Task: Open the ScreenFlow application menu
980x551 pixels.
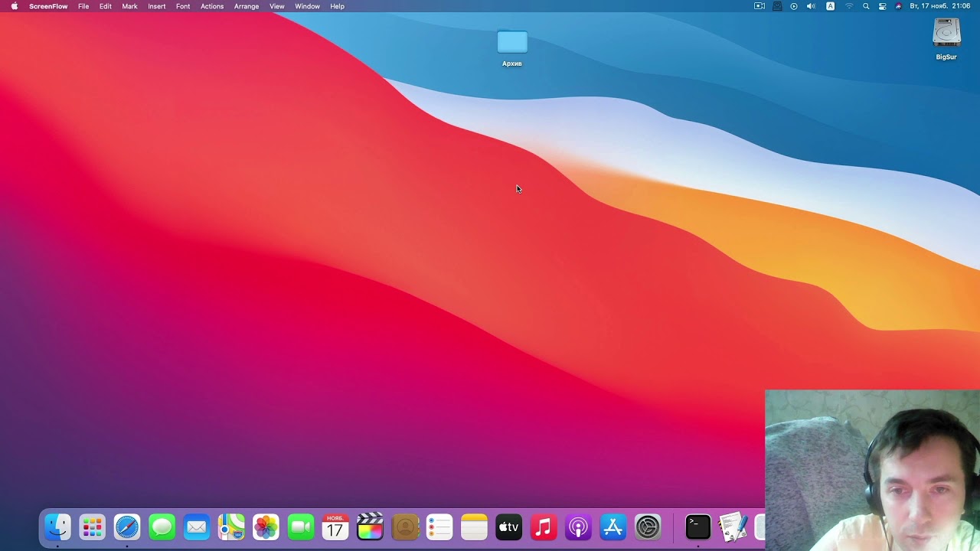Action: (48, 6)
